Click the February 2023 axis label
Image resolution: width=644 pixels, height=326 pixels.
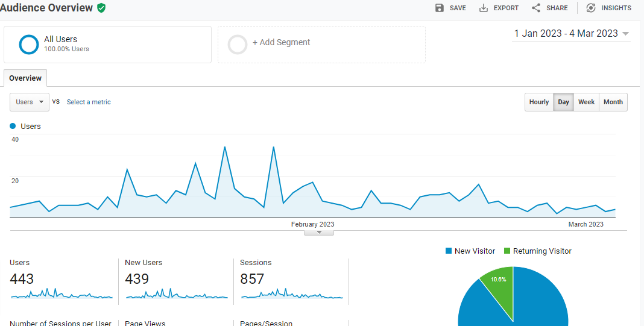click(x=312, y=224)
